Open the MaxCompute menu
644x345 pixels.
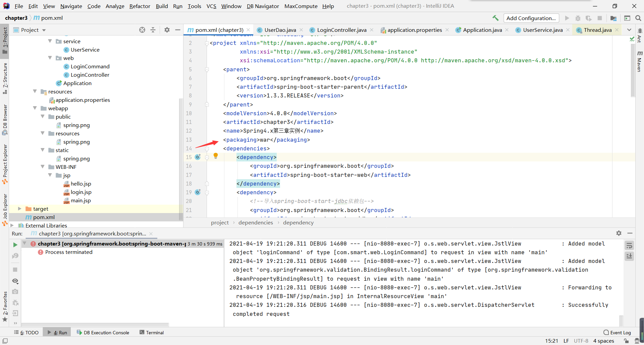click(301, 6)
